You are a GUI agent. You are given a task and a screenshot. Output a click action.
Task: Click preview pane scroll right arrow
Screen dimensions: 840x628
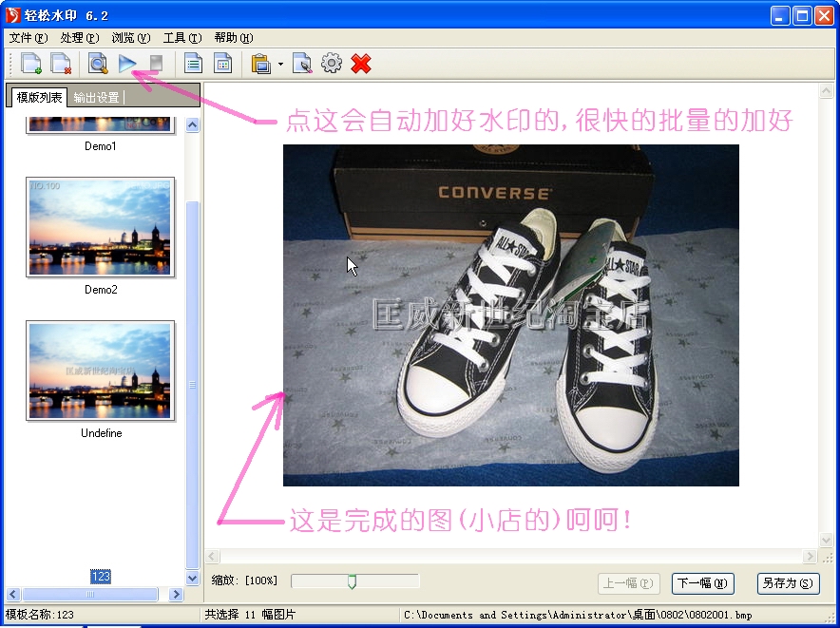point(810,556)
